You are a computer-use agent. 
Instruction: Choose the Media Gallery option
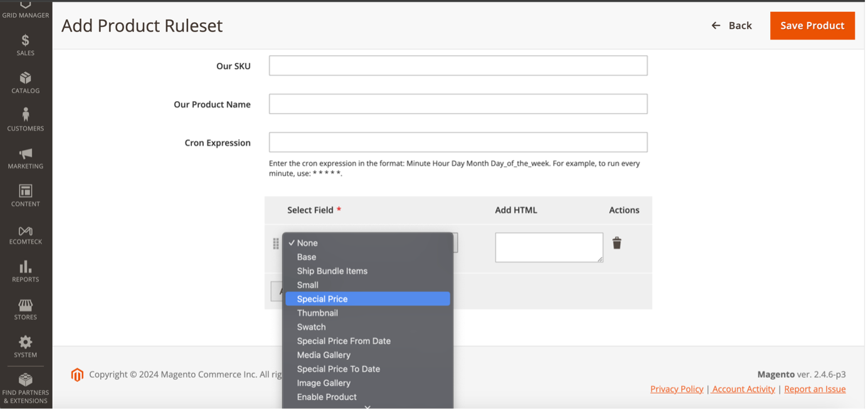[x=368, y=355]
